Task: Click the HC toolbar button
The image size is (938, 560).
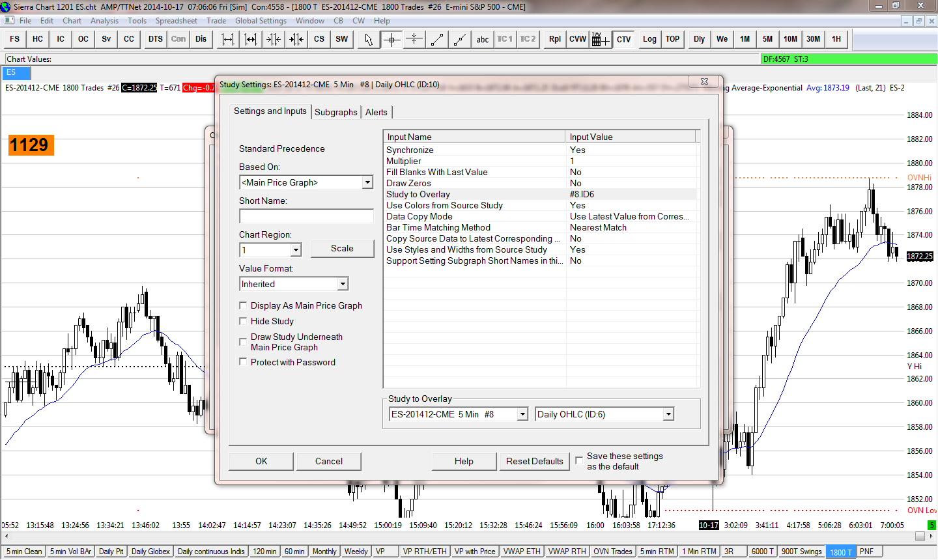Action: (x=38, y=39)
